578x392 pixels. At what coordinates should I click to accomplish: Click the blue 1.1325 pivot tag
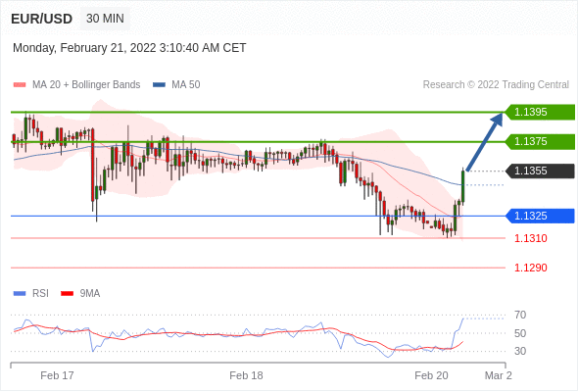pyautogui.click(x=539, y=217)
